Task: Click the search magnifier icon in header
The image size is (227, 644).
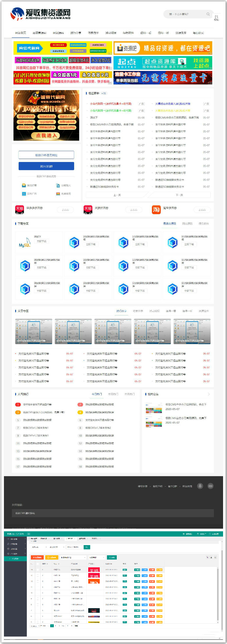Action: point(208,14)
